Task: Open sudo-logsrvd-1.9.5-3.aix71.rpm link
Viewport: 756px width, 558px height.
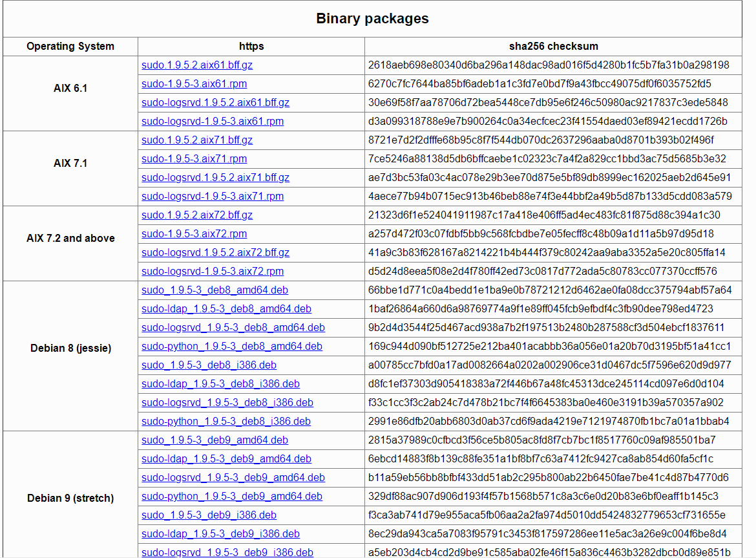Action: point(213,197)
